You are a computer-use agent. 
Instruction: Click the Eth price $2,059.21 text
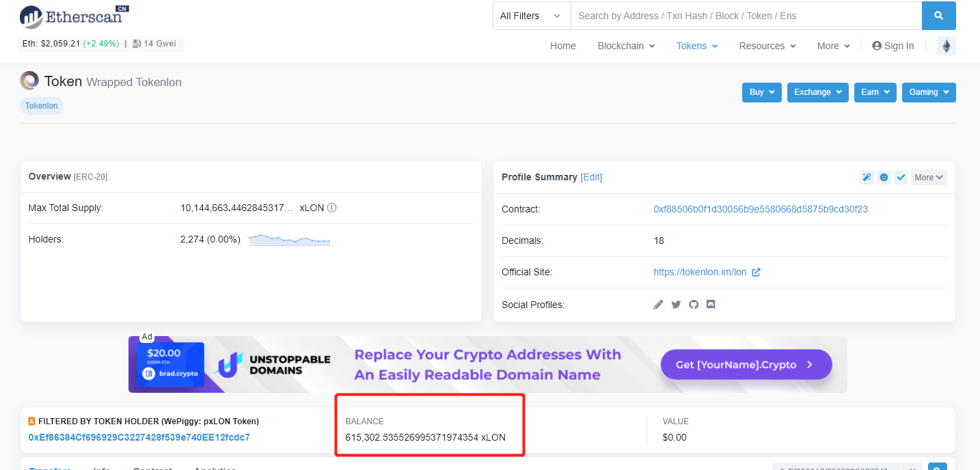tap(51, 44)
